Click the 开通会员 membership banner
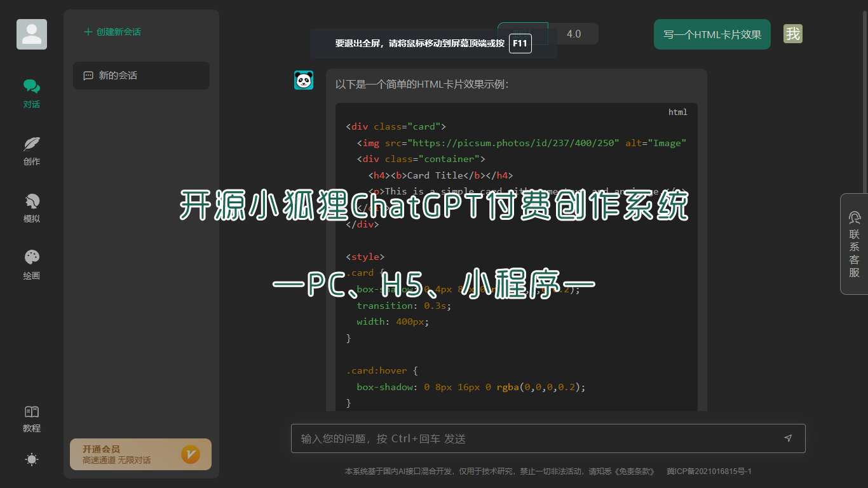 tap(140, 454)
